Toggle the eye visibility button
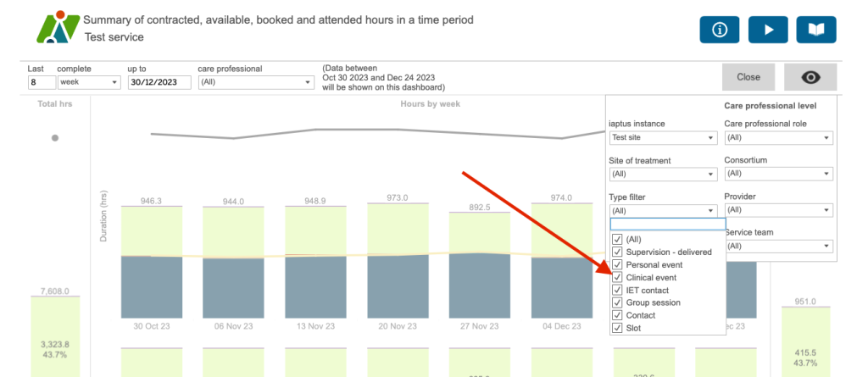 click(810, 77)
